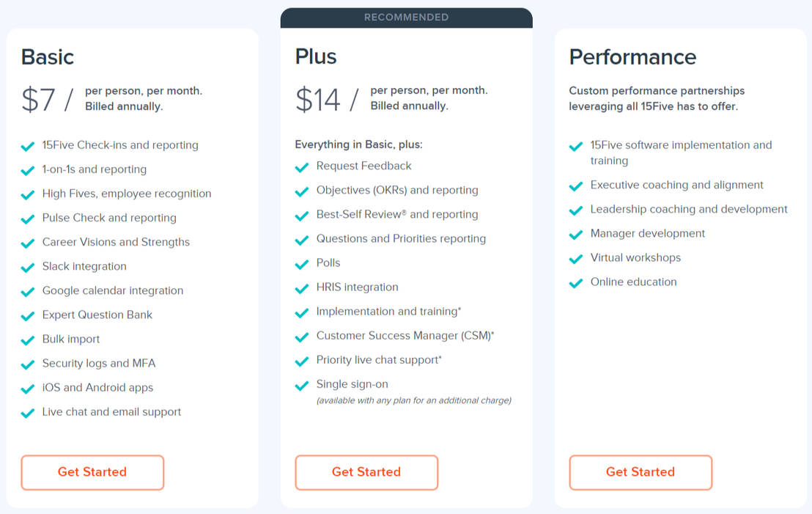Screen dimensions: 812x514
Task: Click checkmark next to Online education
Action: point(576,283)
